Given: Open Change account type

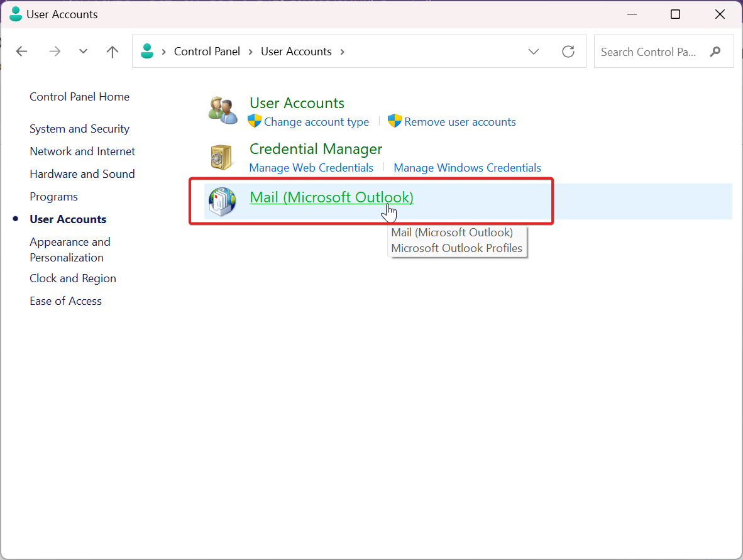Looking at the screenshot, I should tap(317, 122).
